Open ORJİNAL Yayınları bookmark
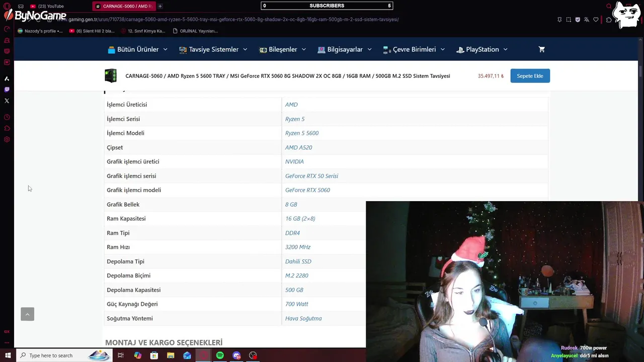The width and height of the screenshot is (644, 362). 195,31
